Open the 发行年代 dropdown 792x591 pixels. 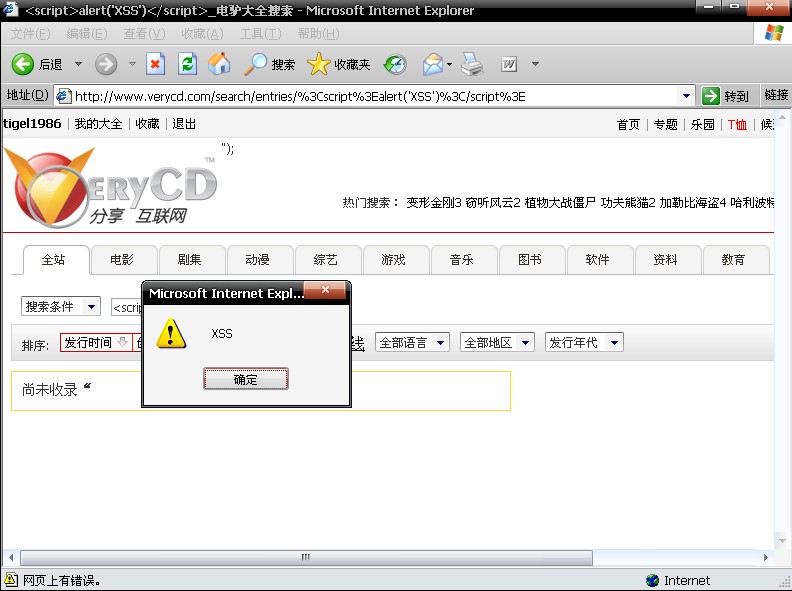(x=584, y=342)
